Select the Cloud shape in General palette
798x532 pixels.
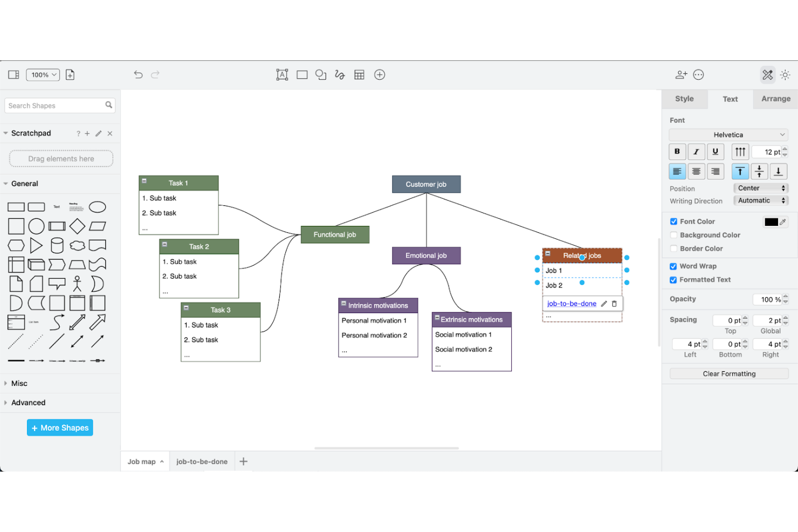click(x=77, y=246)
